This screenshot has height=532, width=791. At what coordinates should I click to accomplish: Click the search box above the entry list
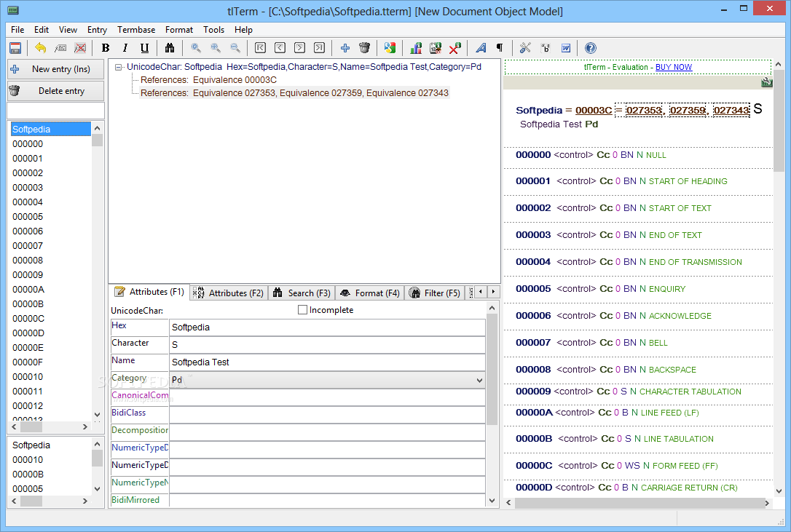pyautogui.click(x=56, y=111)
